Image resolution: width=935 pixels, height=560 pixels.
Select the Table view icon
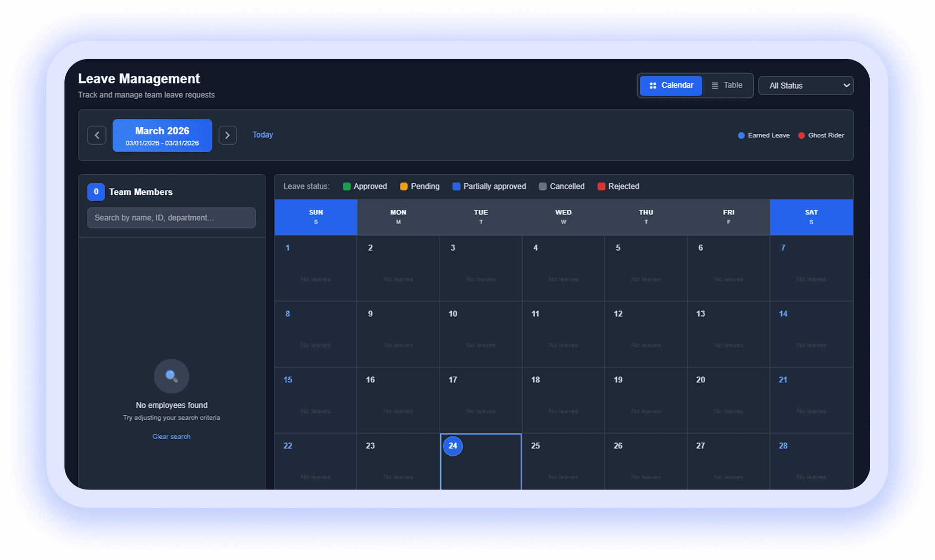(x=715, y=85)
